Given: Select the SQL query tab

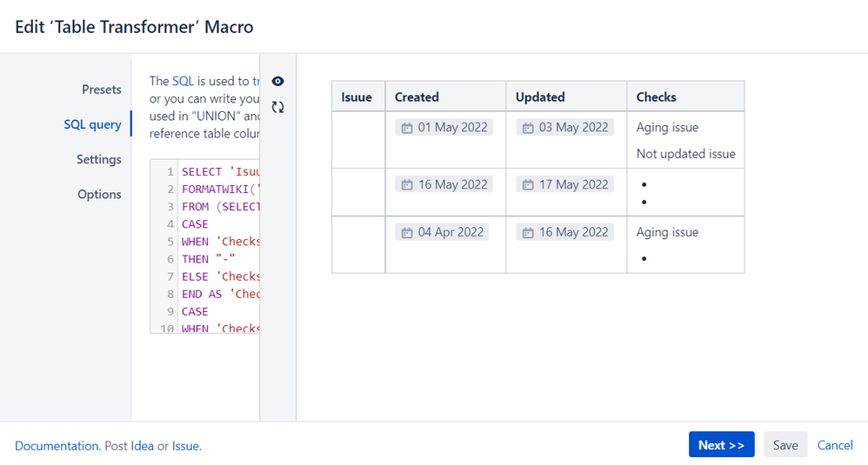Looking at the screenshot, I should 92,124.
